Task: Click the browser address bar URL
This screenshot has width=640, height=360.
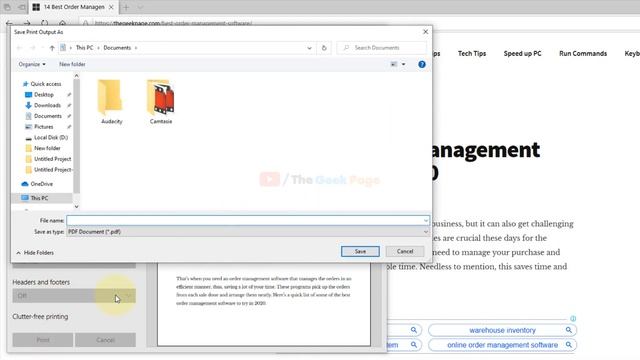Action: 173,23
